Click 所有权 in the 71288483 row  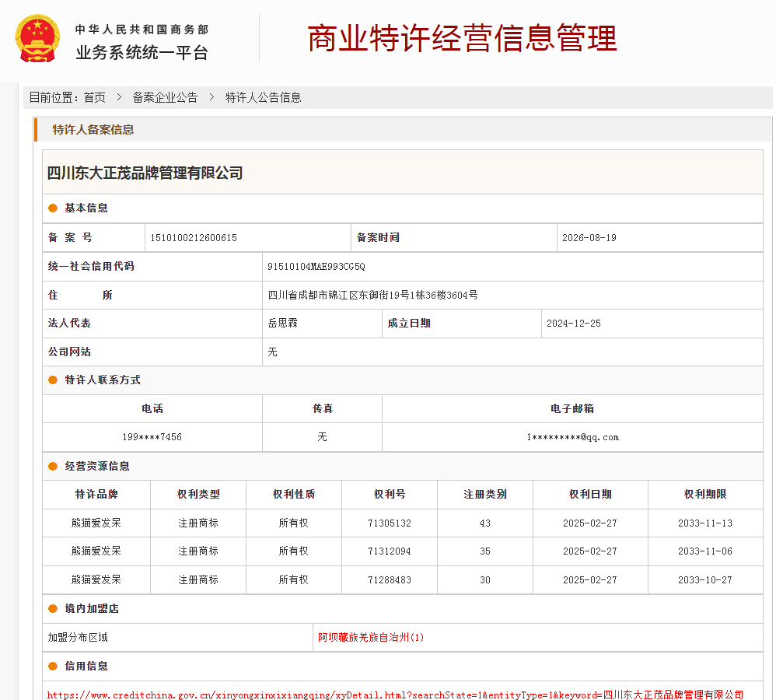point(294,580)
